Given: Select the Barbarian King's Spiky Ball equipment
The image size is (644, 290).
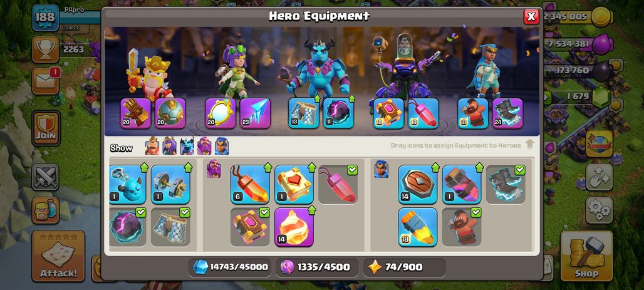Looking at the screenshot, I should [170, 113].
